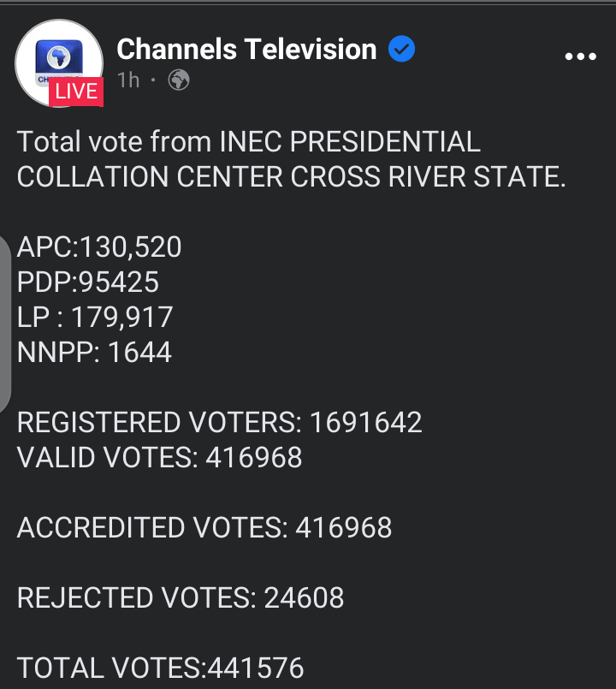Viewport: 616px width, 689px height.
Task: Tap the VALID VOTES: 416968 line
Action: [x=160, y=458]
